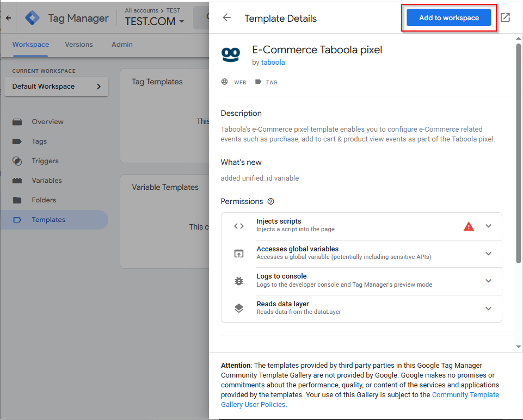Click the Tag Templates card heading

(x=157, y=82)
